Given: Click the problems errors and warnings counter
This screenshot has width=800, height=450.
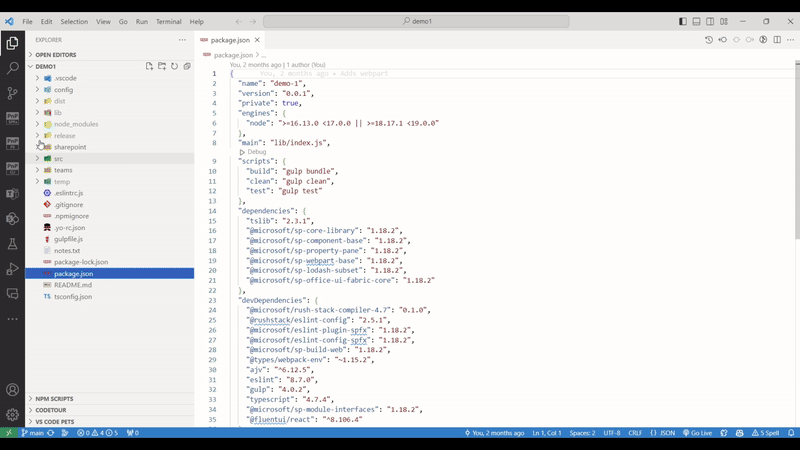Looking at the screenshot, I should tap(97, 433).
